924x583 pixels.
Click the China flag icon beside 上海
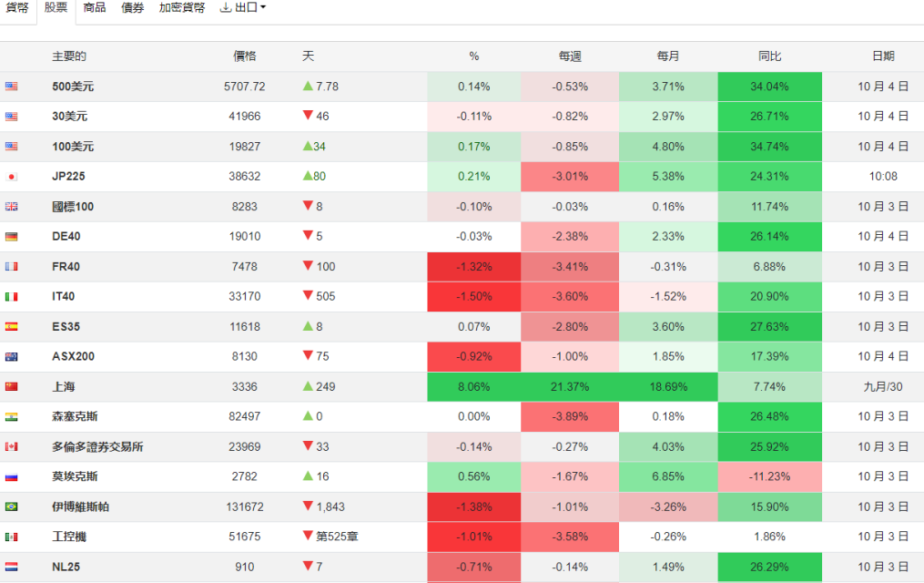pyautogui.click(x=11, y=387)
